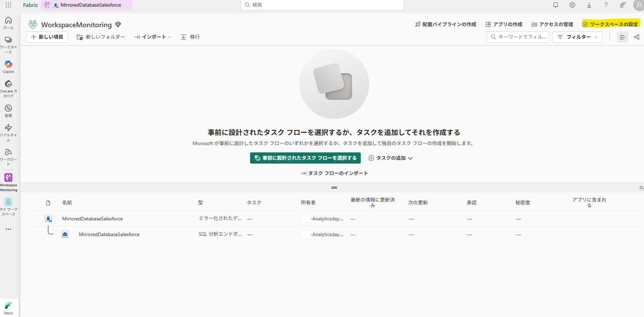Sort by Type (型) column header
644x317 pixels.
[200, 203]
